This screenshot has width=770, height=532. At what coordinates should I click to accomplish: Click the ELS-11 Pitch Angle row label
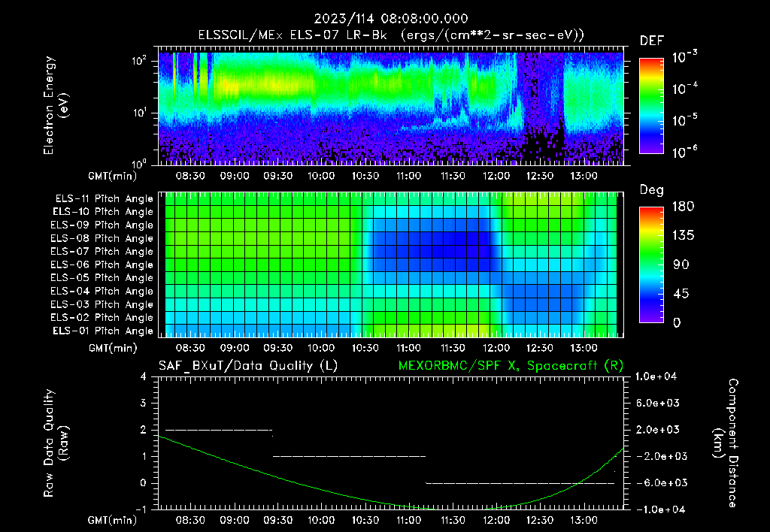tap(104, 199)
